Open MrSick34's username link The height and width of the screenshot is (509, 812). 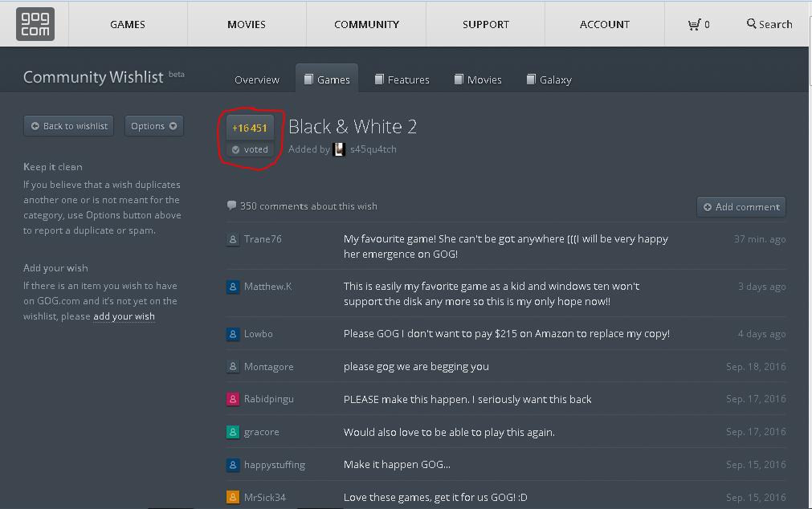(264, 498)
